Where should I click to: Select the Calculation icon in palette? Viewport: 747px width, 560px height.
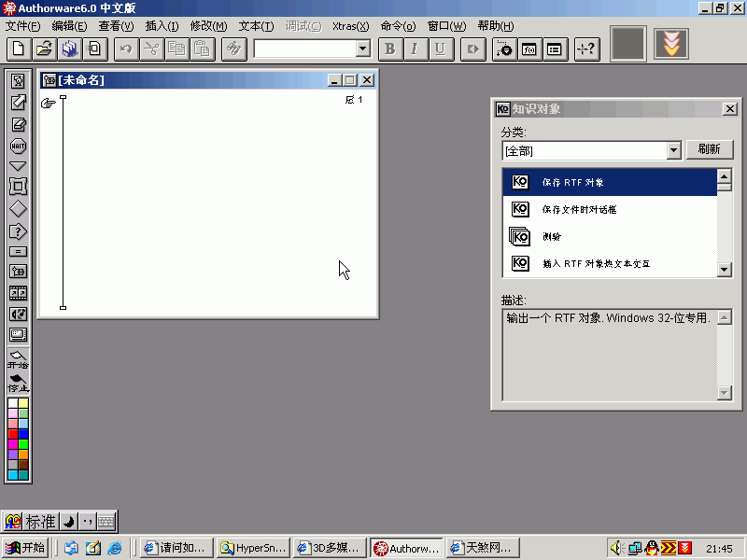point(18,251)
